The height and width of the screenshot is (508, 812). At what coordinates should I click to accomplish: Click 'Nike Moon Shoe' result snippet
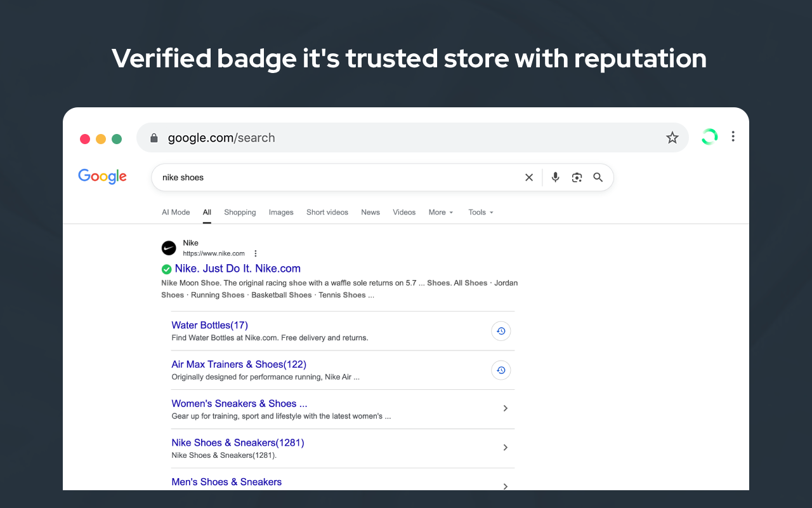[x=339, y=289]
